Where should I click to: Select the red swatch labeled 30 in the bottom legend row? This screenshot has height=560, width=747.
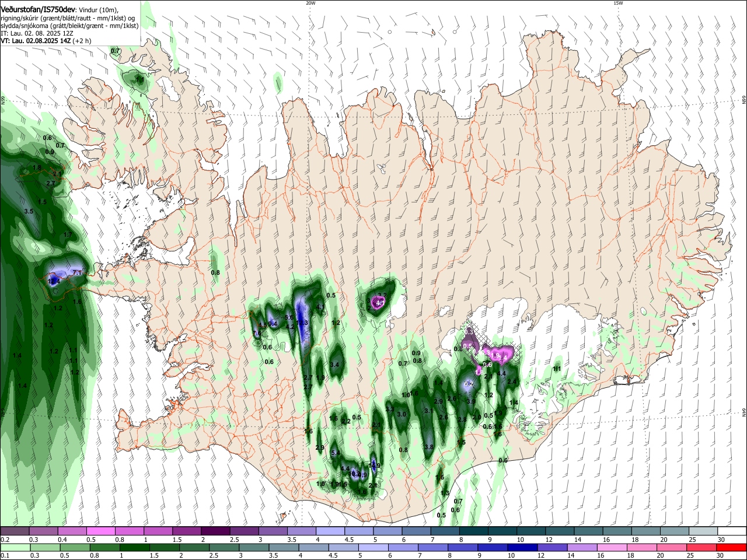[x=732, y=547]
